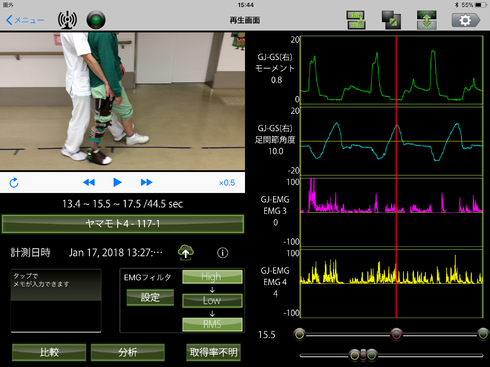Screen dimensions: 490x367
Task: Open the 比較 comparison view
Action: coord(49,352)
